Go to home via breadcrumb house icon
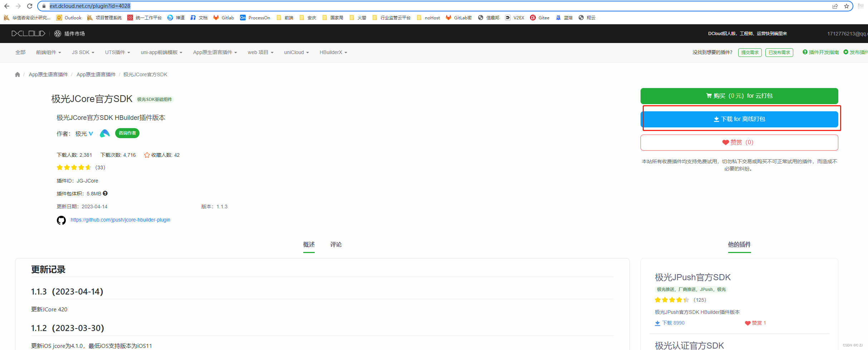 coord(18,74)
